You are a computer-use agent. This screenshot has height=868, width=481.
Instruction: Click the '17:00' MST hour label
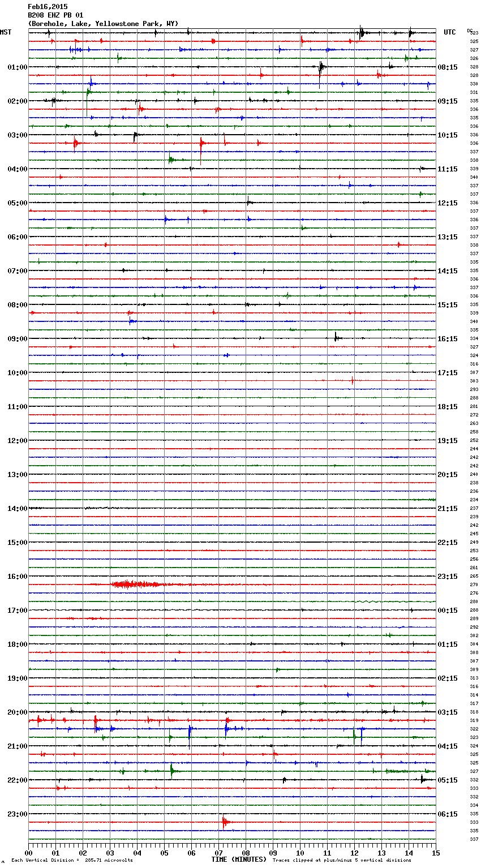pos(18,611)
